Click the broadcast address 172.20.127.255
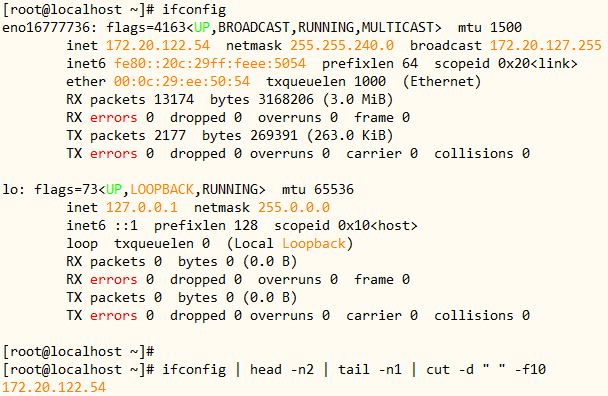The image size is (608, 396). [x=546, y=45]
